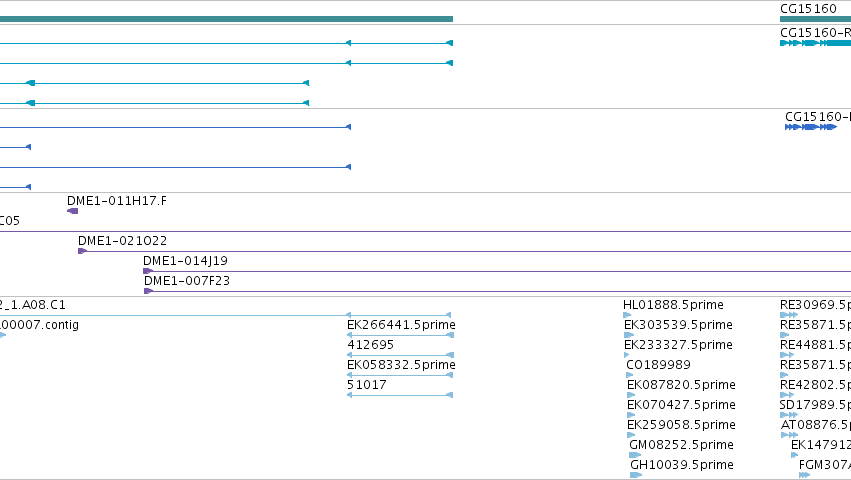The height and width of the screenshot is (480, 851).
Task: Click the A08.C1 alignment label
Action: pos(33,305)
